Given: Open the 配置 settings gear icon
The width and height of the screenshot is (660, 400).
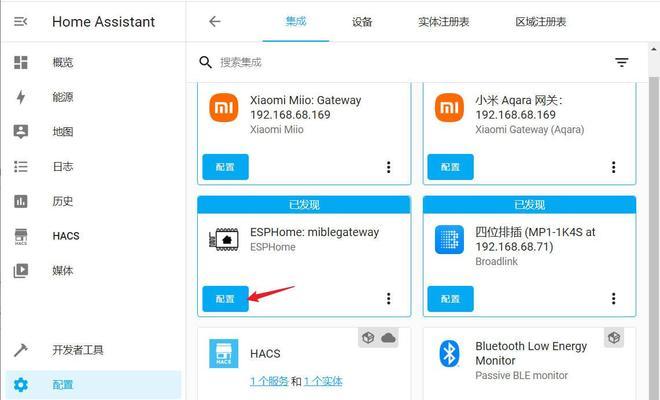Looking at the screenshot, I should [21, 384].
